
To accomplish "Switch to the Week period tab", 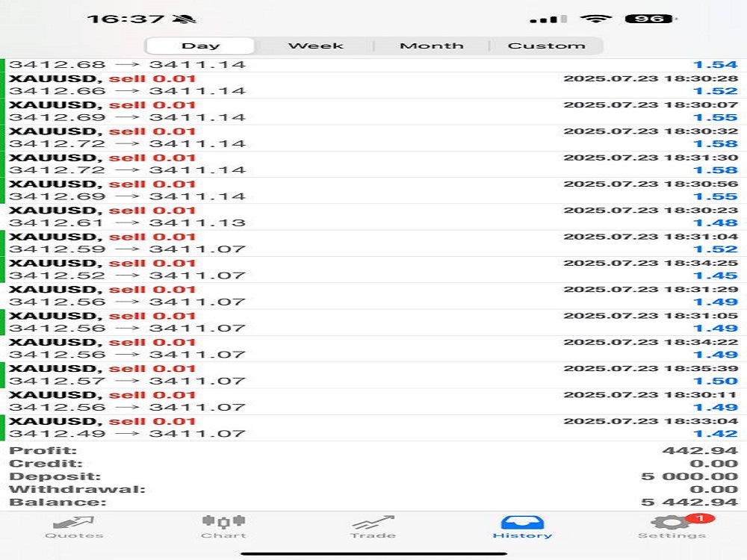I will (x=315, y=46).
